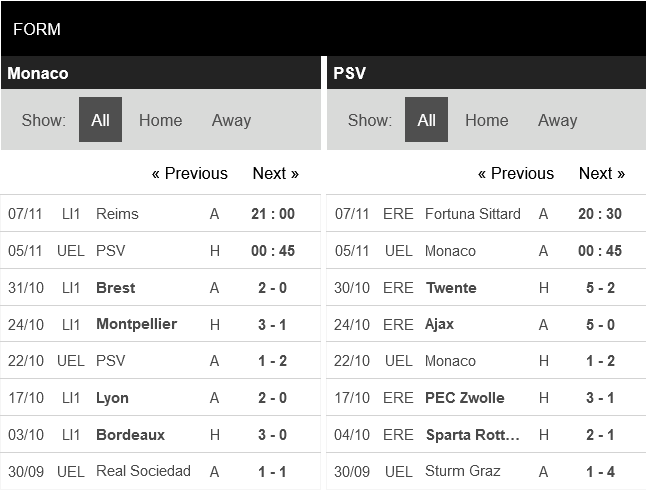The width and height of the screenshot is (646, 501).
Task: Open Monaco's match against Lyon
Action: (x=112, y=398)
